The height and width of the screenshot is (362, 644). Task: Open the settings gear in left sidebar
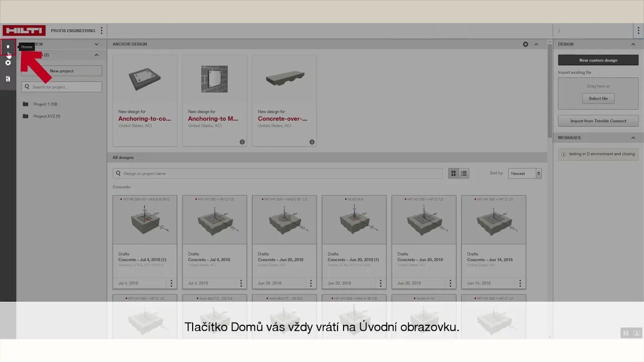tap(8, 63)
